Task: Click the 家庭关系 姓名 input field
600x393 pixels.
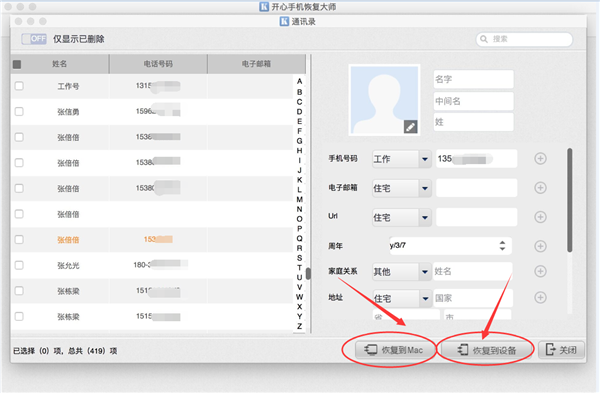Action: [x=473, y=271]
